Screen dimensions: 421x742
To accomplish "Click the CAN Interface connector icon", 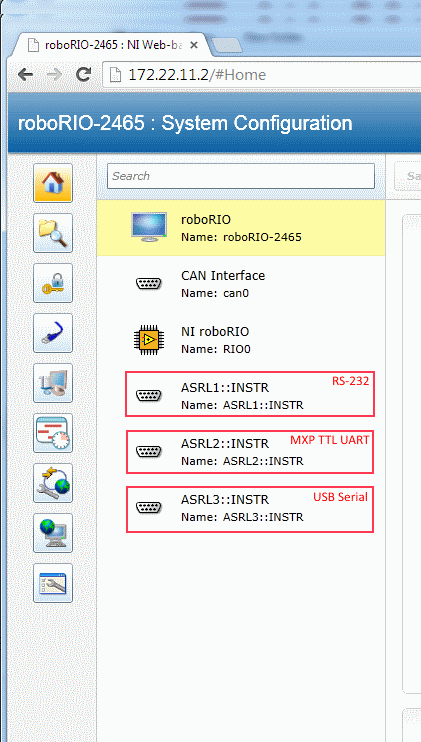I will click(149, 284).
